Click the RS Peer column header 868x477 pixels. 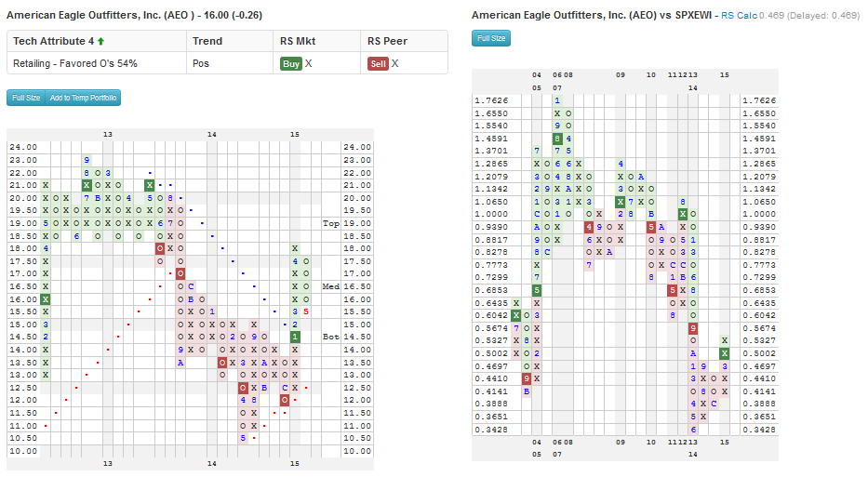point(404,41)
